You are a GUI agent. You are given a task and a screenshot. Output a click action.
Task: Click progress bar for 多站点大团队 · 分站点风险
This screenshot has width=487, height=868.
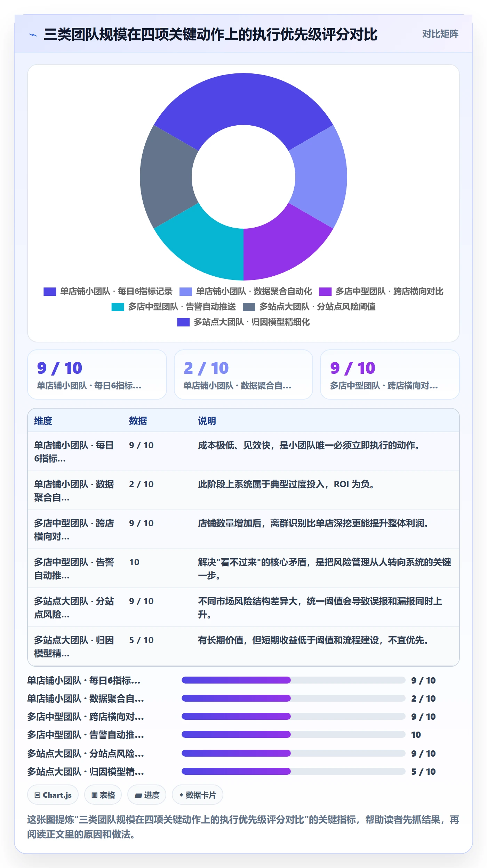294,753
